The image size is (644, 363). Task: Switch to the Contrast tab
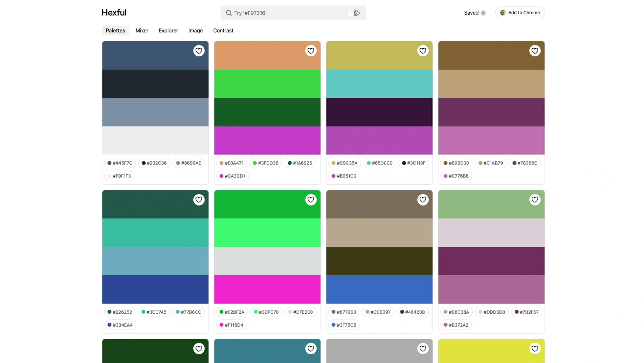223,30
